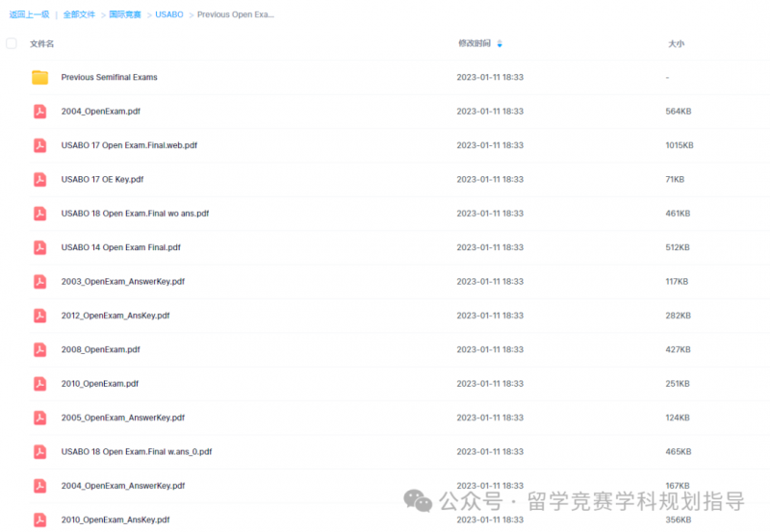Click the 1015KB size value
This screenshot has width=770, height=532.
click(x=680, y=145)
